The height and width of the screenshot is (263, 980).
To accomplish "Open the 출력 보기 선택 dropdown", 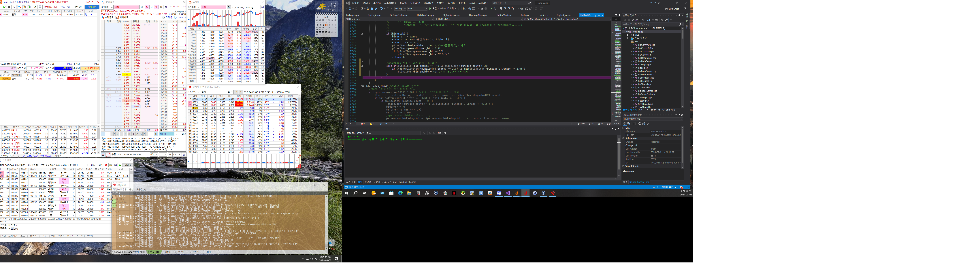I will [x=393, y=133].
